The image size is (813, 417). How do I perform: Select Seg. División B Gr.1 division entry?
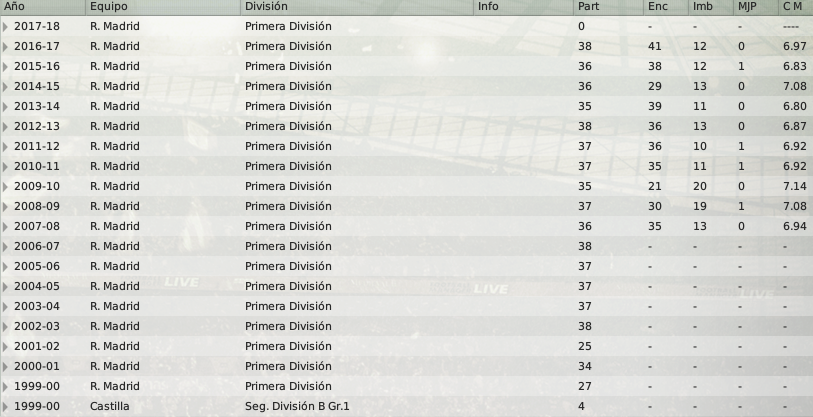pos(297,406)
